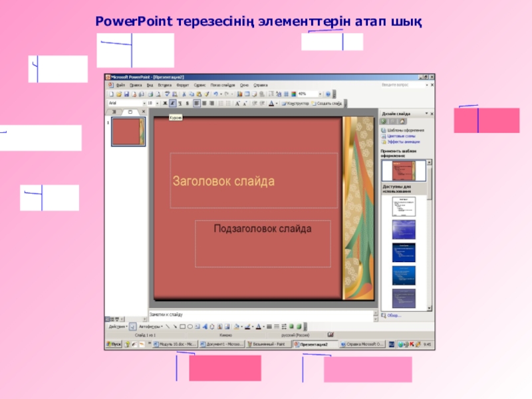Screen dimensions: 532x399
Task: Select the Rectangle drawing tool
Action: coord(182,327)
